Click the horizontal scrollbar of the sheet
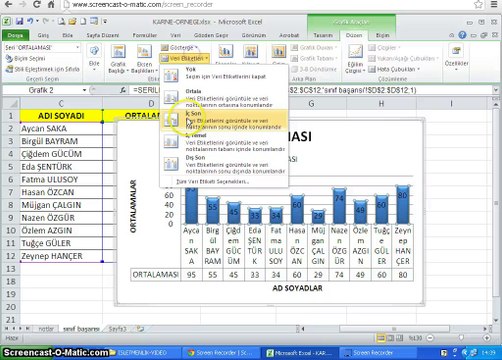502x360 pixels. [394, 329]
